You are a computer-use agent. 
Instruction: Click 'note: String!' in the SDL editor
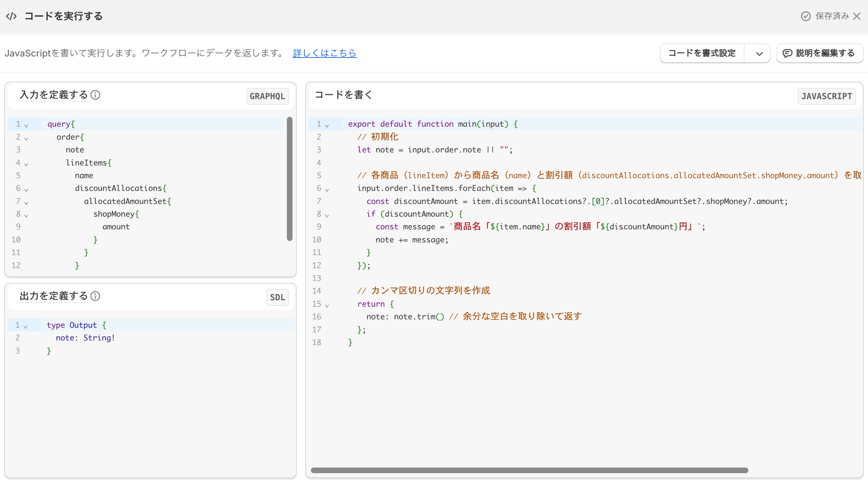[85, 338]
